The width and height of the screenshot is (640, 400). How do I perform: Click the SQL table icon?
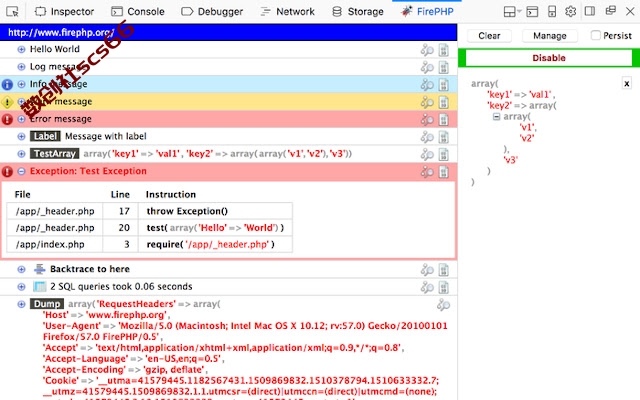(x=40, y=287)
